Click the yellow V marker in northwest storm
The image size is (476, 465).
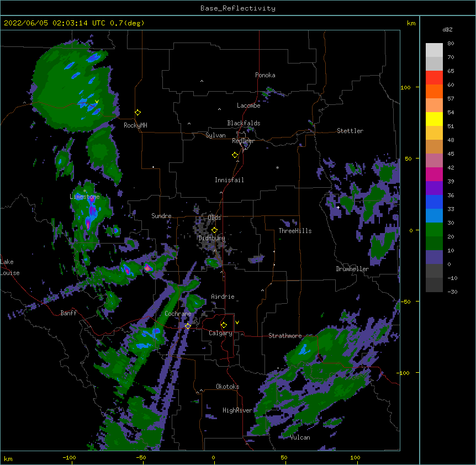click(97, 102)
